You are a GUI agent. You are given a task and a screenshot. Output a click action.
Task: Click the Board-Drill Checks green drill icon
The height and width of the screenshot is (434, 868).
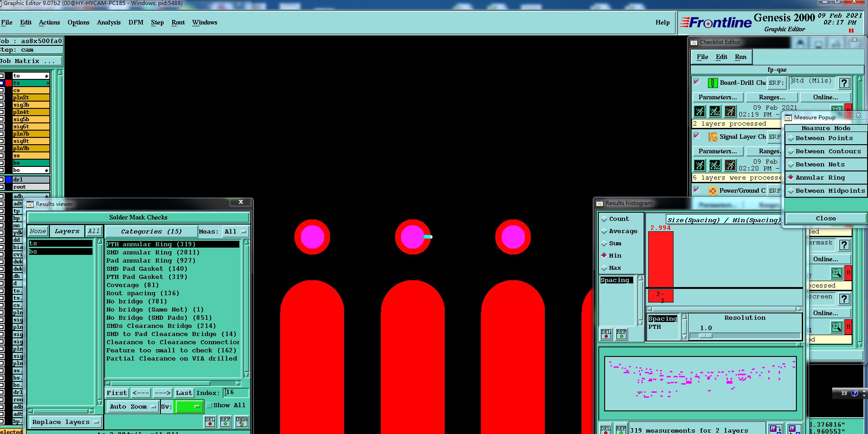pos(713,83)
